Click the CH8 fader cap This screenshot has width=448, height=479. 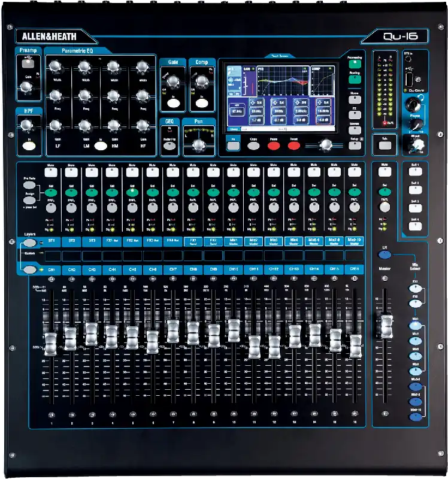point(193,333)
